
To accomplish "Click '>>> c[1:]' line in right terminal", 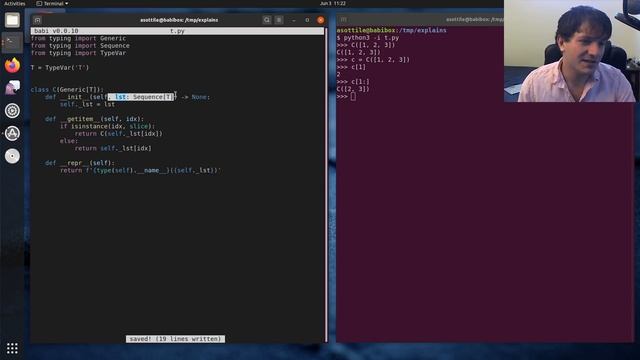I will click(353, 82).
